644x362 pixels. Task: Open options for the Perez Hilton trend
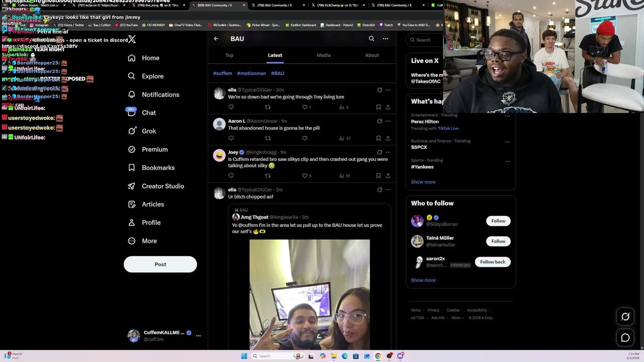tap(507, 116)
